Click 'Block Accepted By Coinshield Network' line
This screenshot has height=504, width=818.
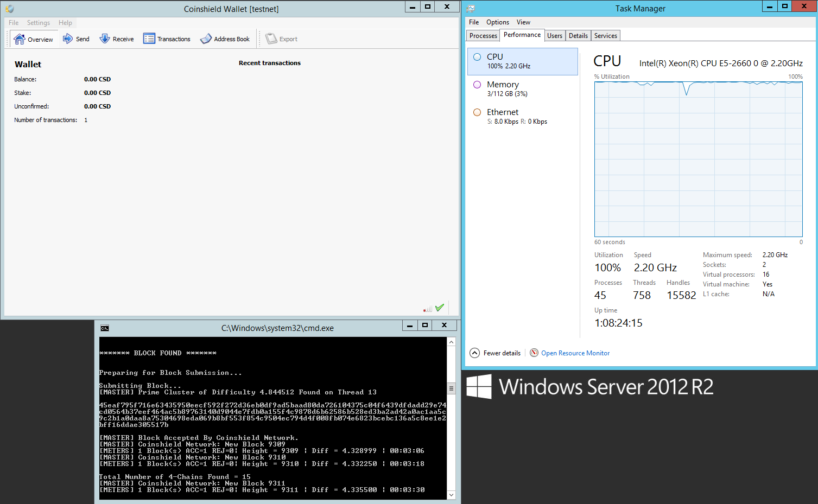[199, 438]
